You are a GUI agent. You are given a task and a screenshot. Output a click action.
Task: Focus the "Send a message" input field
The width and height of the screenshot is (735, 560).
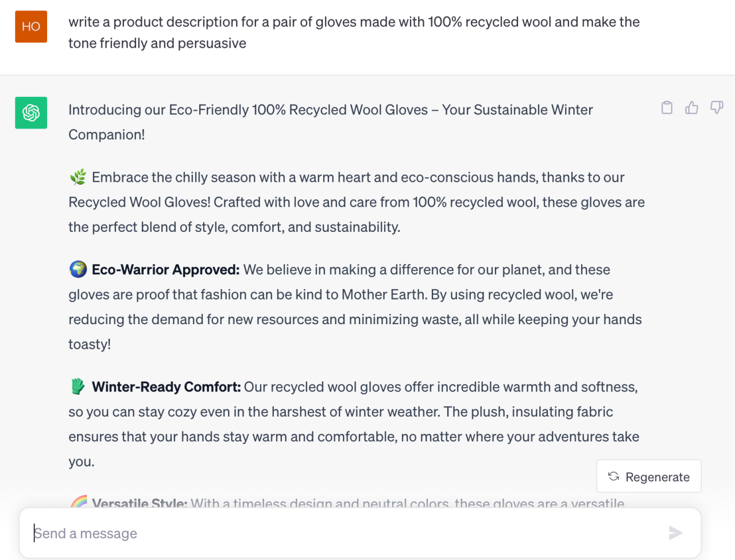point(345,533)
